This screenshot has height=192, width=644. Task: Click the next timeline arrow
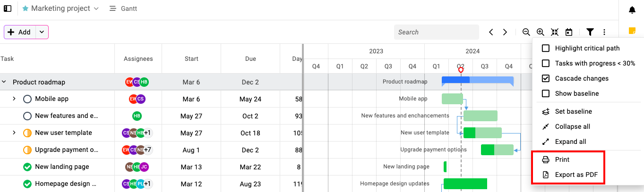[x=505, y=32]
